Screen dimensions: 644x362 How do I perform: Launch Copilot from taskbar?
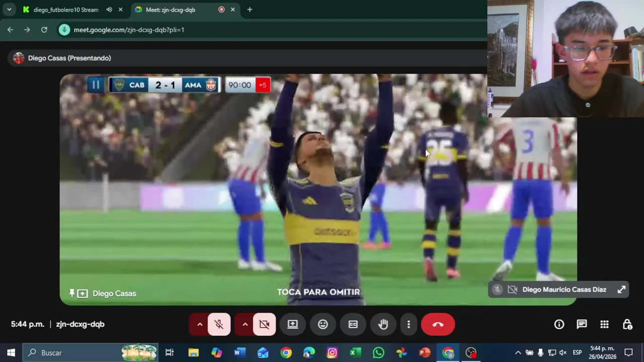[x=216, y=352]
